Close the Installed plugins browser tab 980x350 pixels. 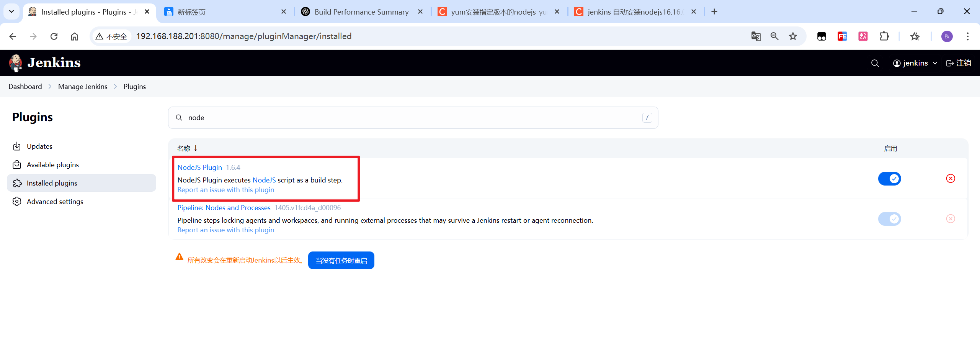pos(147,12)
